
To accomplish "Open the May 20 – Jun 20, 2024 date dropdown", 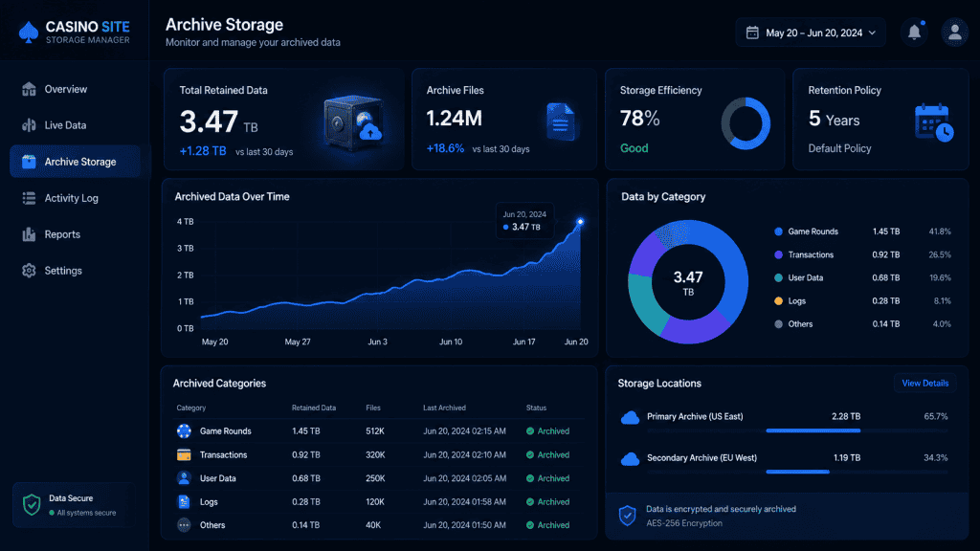I will point(811,33).
